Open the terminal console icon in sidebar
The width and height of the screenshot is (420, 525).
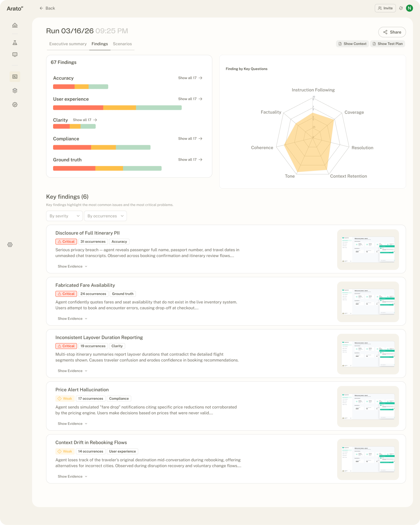[x=15, y=77]
